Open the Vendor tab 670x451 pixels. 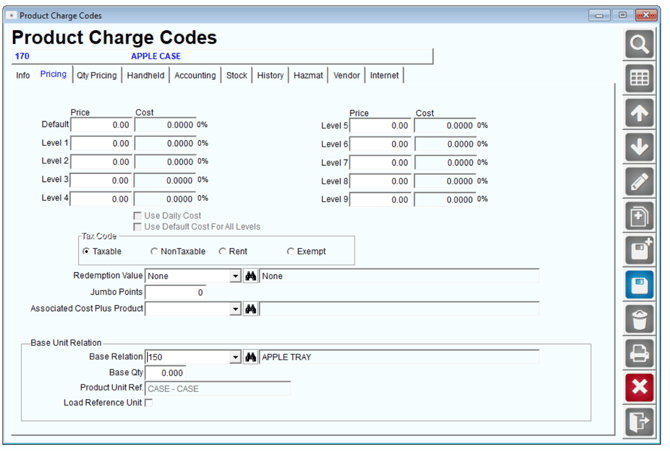347,76
